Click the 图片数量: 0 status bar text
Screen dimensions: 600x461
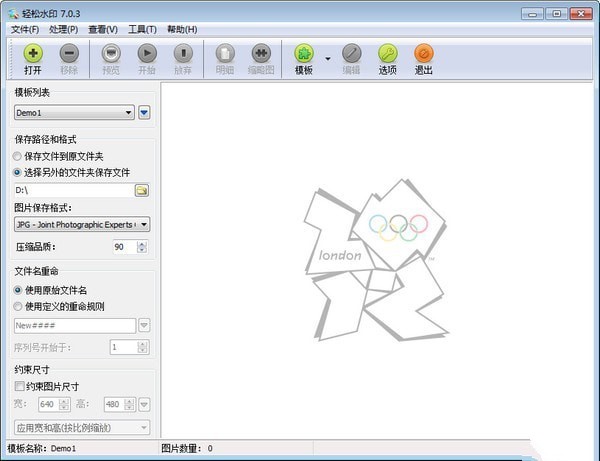coord(187,448)
